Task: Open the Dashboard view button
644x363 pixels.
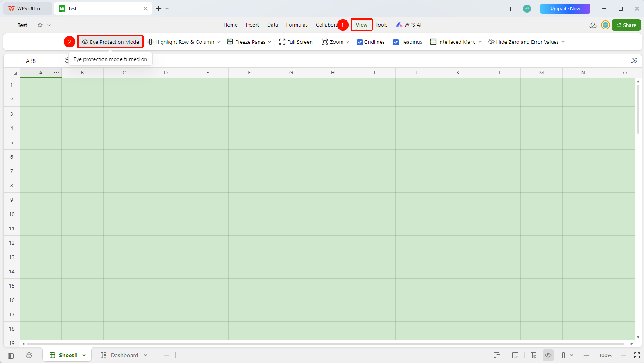Action: pos(119,355)
